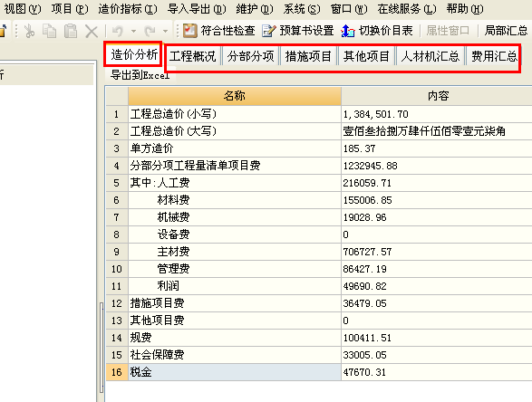532x402 pixels.
Task: Switch to the 措施项目 tab
Action: point(308,56)
